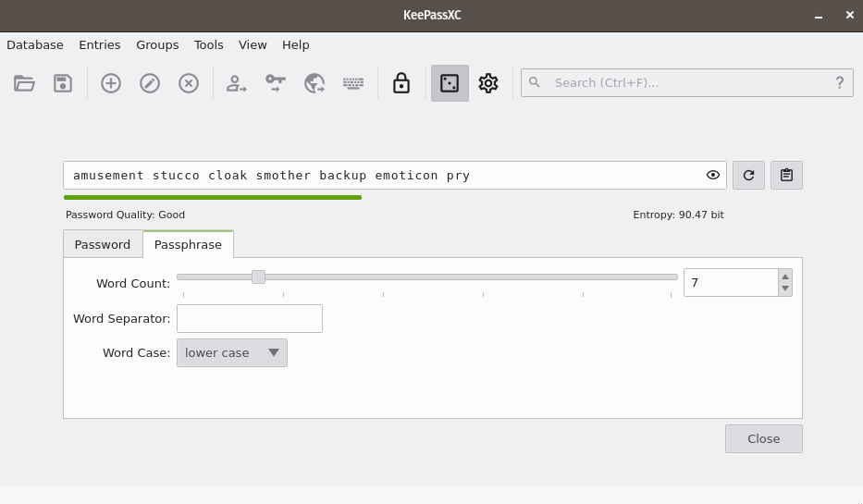Open the Groups menu
Screen dimensions: 863x504
point(157,45)
